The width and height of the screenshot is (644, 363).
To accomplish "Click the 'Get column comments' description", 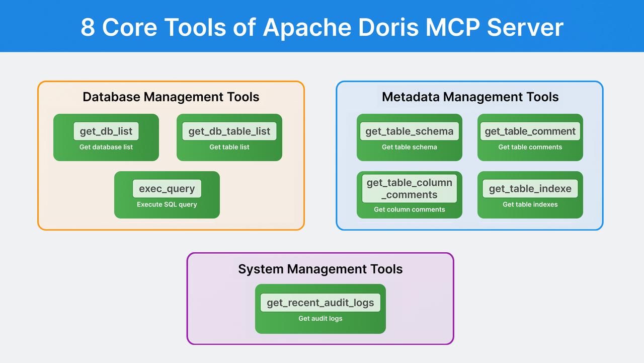I will coord(410,209).
